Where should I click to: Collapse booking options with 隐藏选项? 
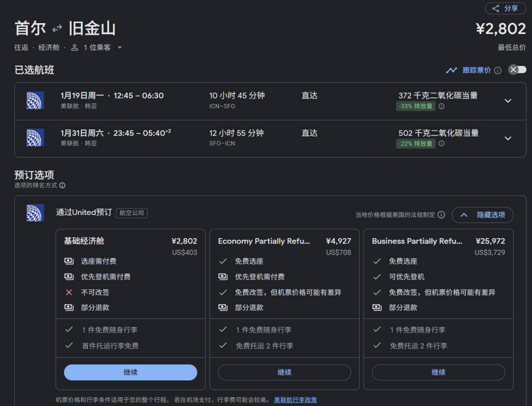482,215
